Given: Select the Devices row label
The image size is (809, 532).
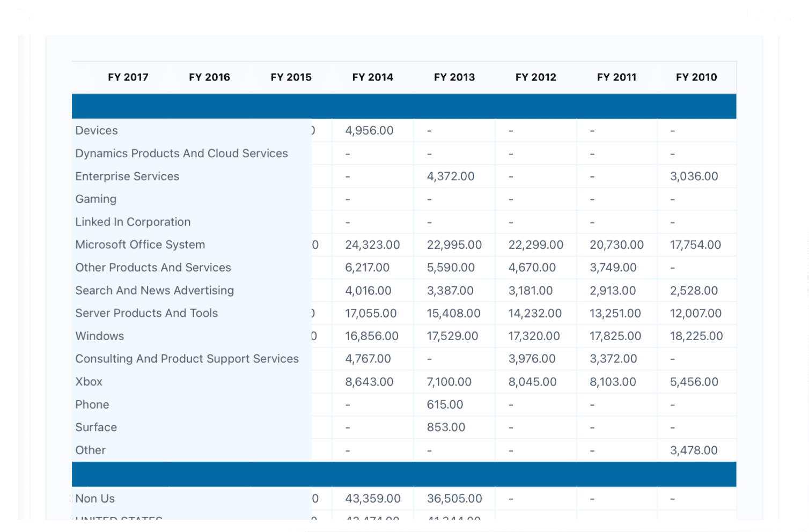Looking at the screenshot, I should pos(97,130).
